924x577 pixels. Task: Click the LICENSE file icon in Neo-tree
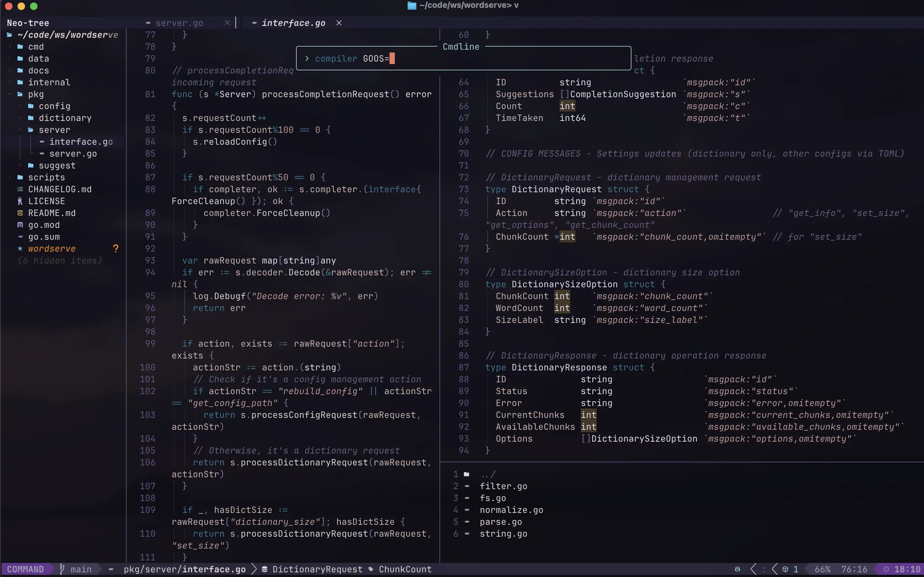click(x=20, y=201)
